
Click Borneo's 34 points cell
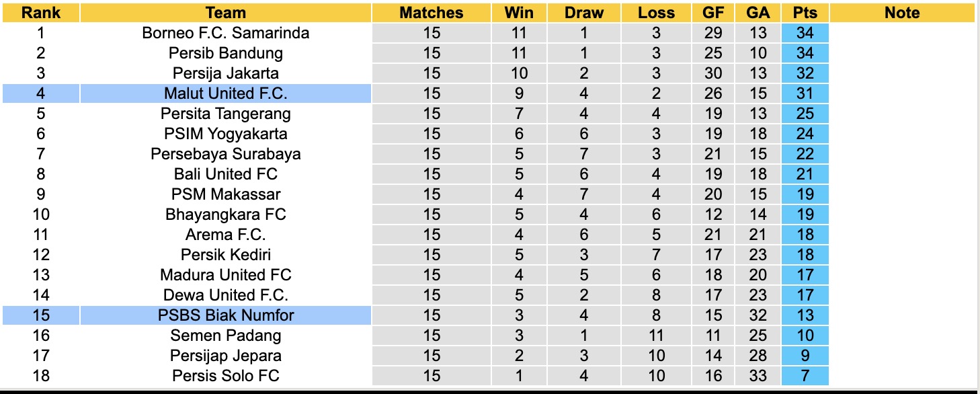coord(805,33)
